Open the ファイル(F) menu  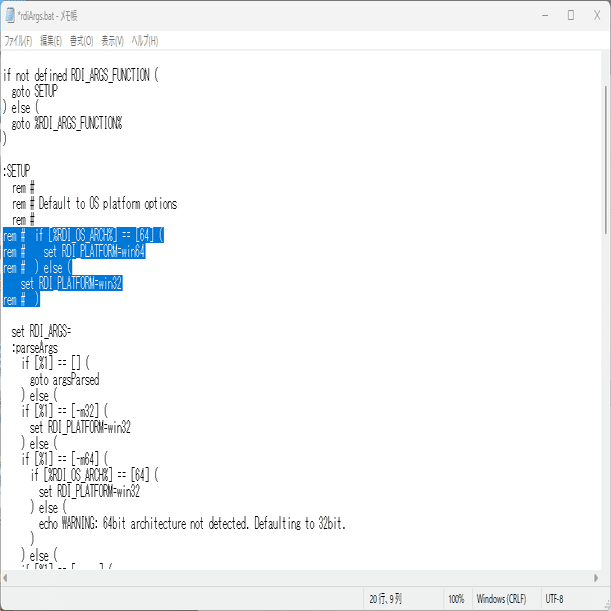[x=18, y=41]
